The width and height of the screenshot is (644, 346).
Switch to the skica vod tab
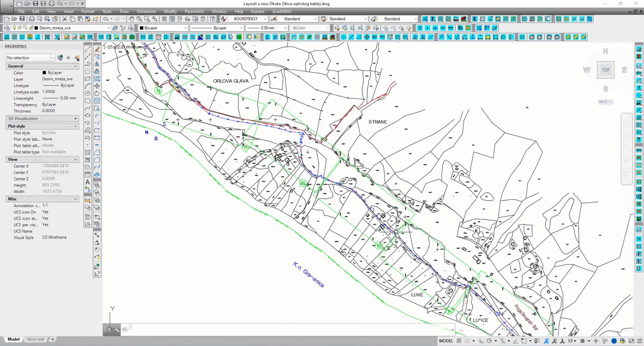click(35, 339)
